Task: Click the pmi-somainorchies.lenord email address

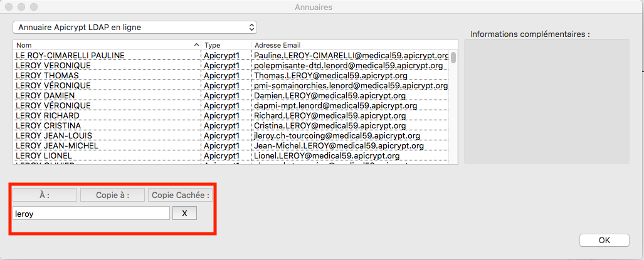Action: (351, 85)
